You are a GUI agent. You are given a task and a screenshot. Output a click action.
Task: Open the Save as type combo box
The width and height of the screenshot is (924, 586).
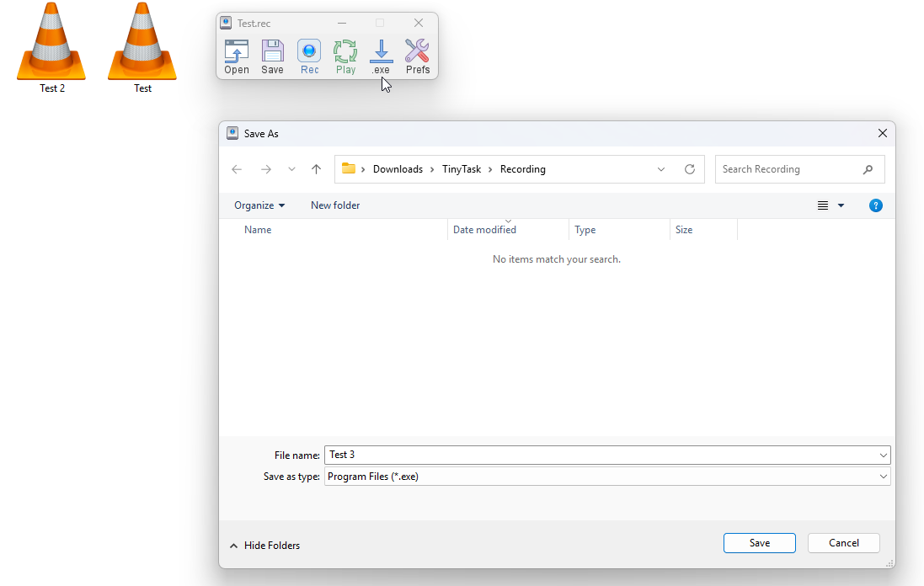click(607, 477)
